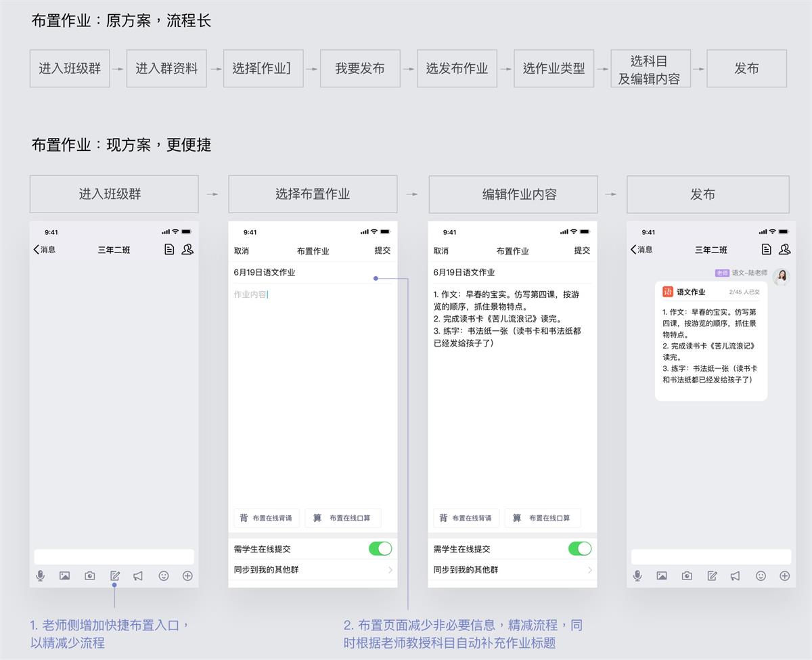812x660 pixels.
Task: Tap 布置在线口算 button in 选择布置作业 screen
Action: [x=343, y=518]
